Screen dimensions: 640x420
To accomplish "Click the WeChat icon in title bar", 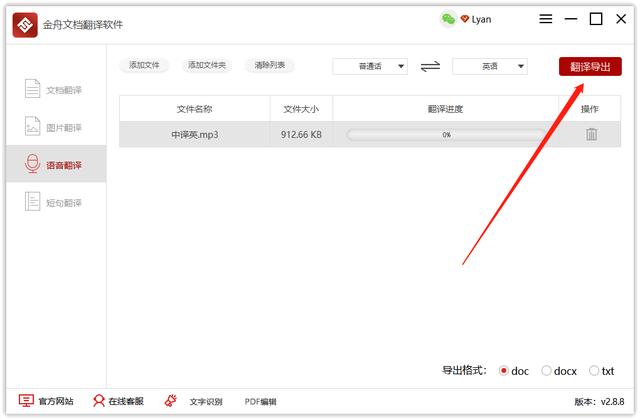I will point(448,19).
